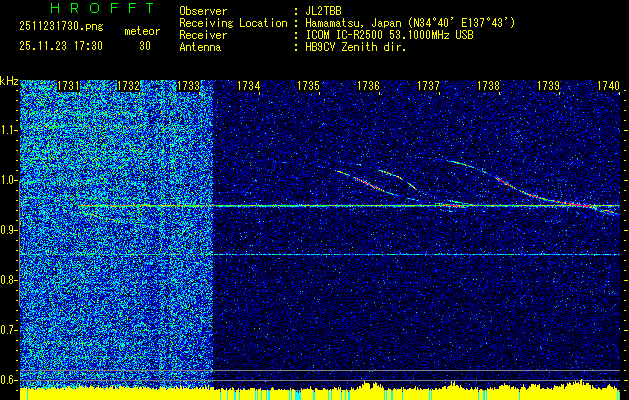Select the JL2TBB observer callsign
Screen dimensions: 629x400
[x=325, y=11]
